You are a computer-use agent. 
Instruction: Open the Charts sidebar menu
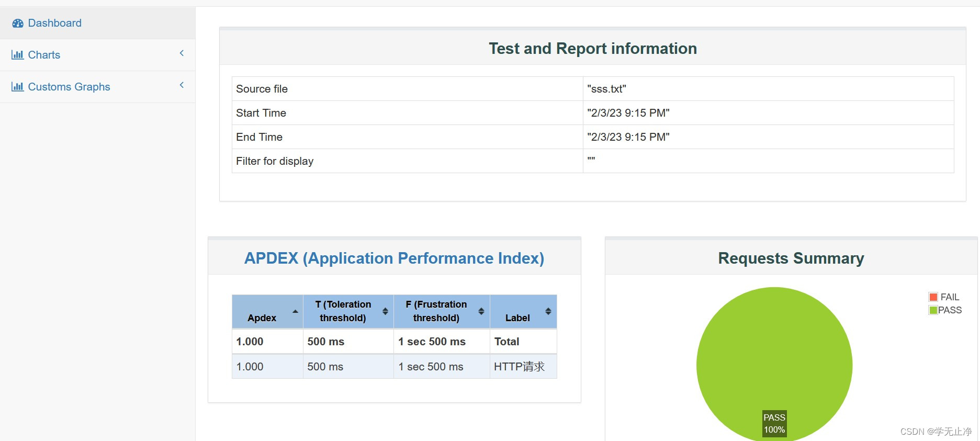(44, 55)
